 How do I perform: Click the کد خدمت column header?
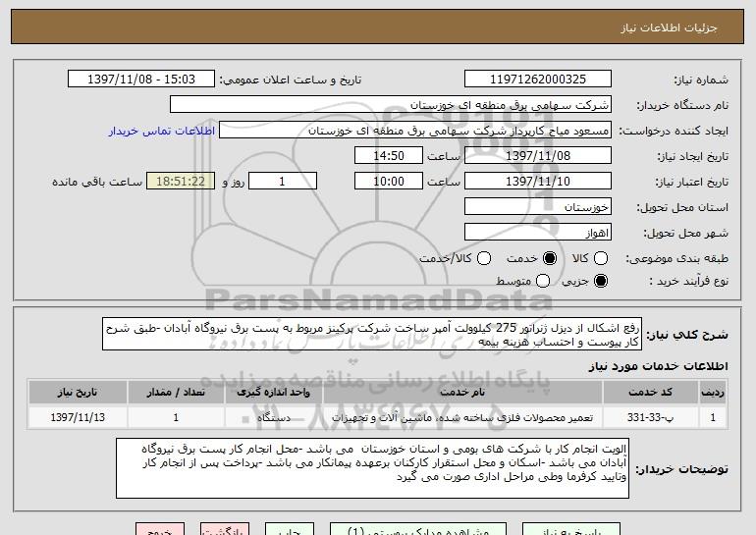pyautogui.click(x=650, y=393)
